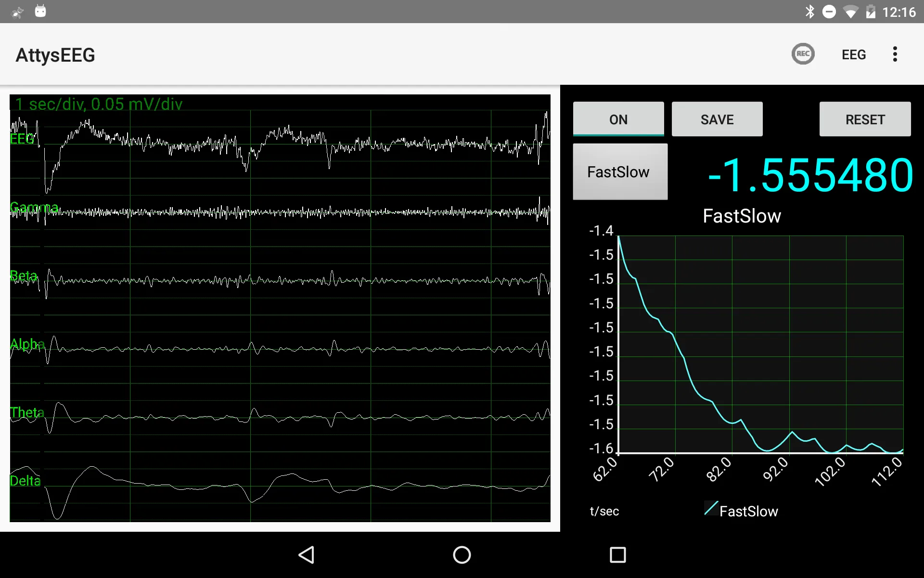
Task: Tap the recent apps square icon
Action: pos(617,555)
